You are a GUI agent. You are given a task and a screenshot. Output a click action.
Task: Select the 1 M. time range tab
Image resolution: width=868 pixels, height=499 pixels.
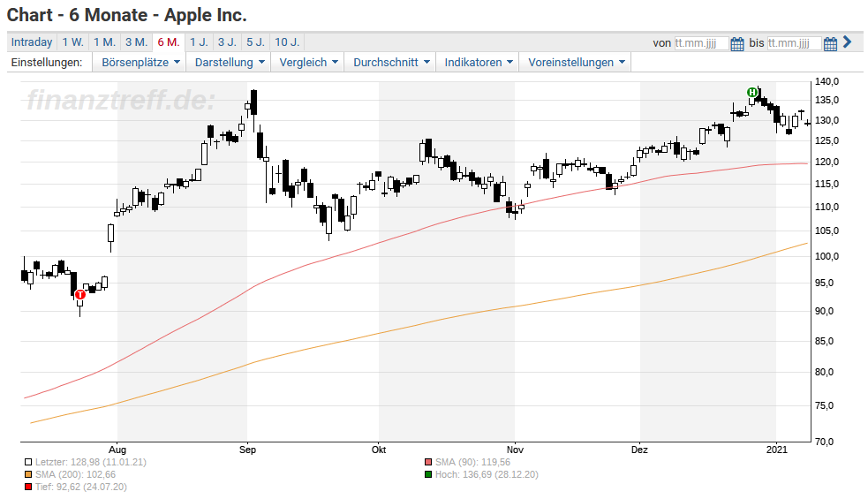(x=104, y=42)
